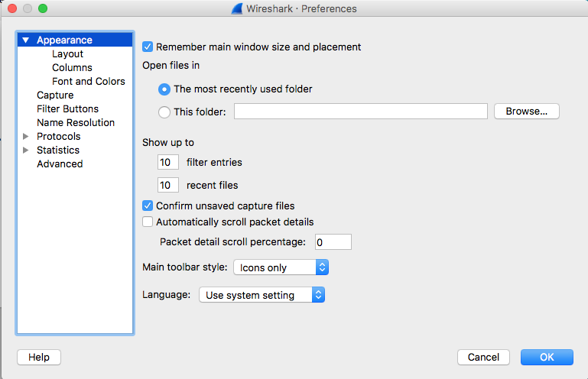This screenshot has height=379, width=588.
Task: Collapse the Appearance tree section
Action: tap(26, 40)
